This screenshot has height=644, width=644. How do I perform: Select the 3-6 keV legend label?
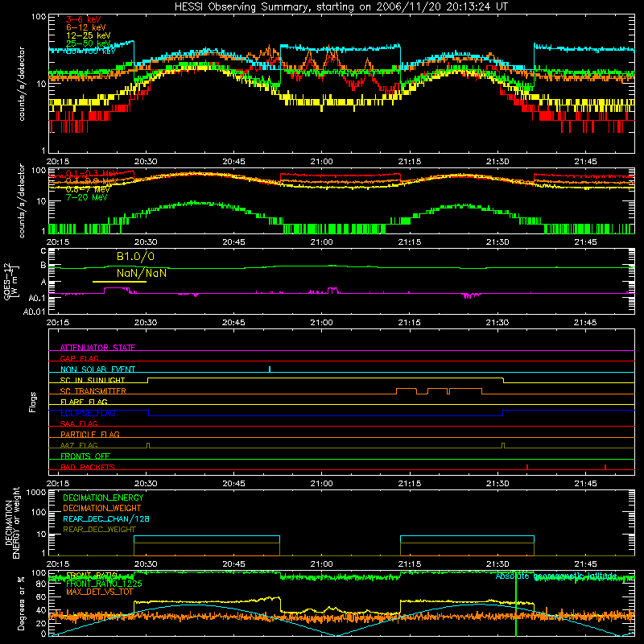pyautogui.click(x=84, y=19)
